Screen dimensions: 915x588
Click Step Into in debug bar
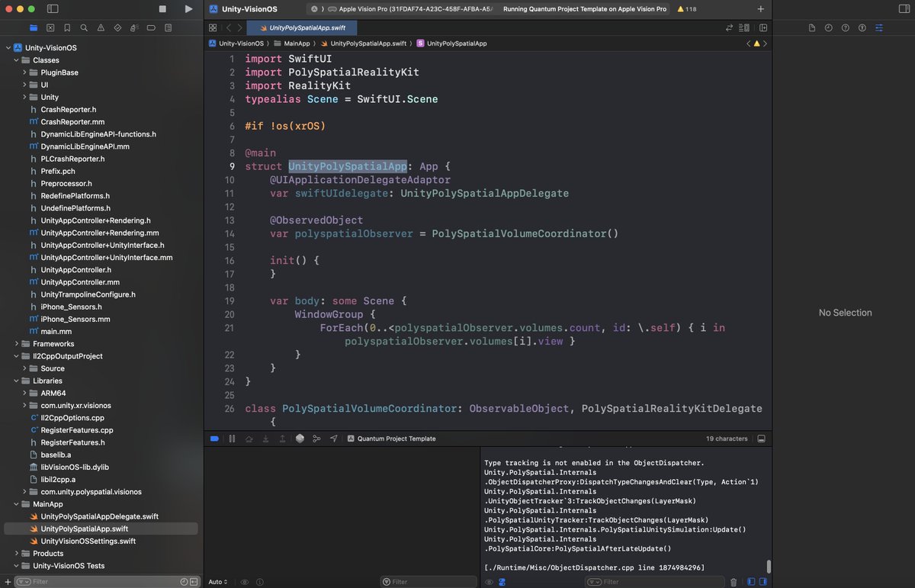pos(265,439)
